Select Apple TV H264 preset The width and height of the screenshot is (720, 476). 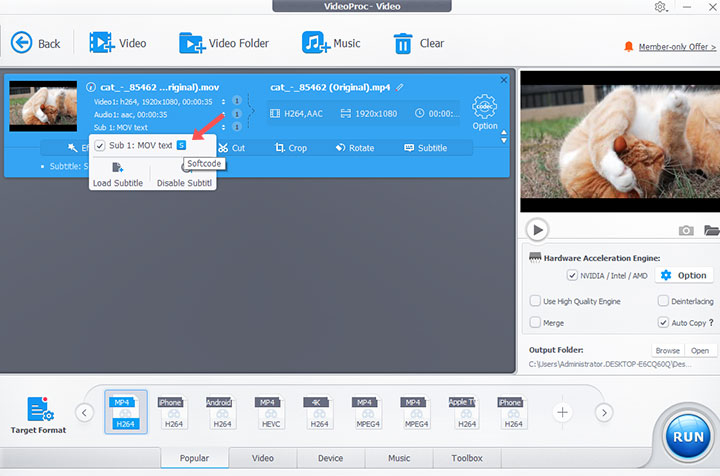pyautogui.click(x=465, y=412)
